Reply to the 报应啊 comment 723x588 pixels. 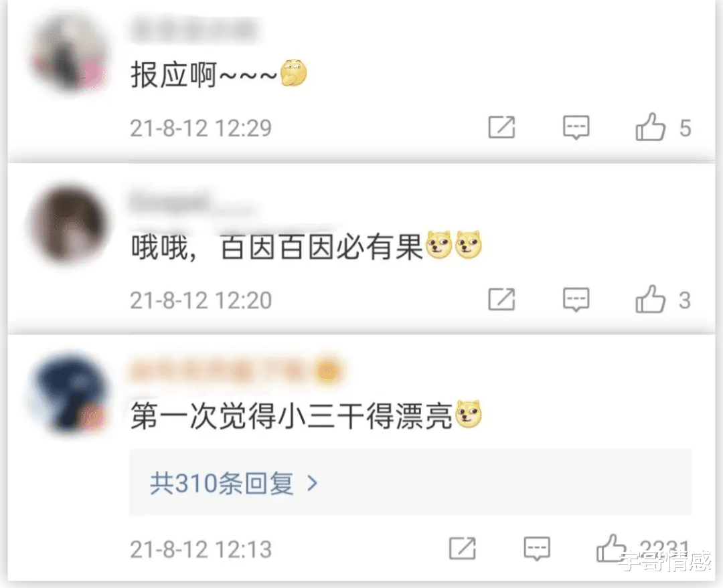coord(576,128)
